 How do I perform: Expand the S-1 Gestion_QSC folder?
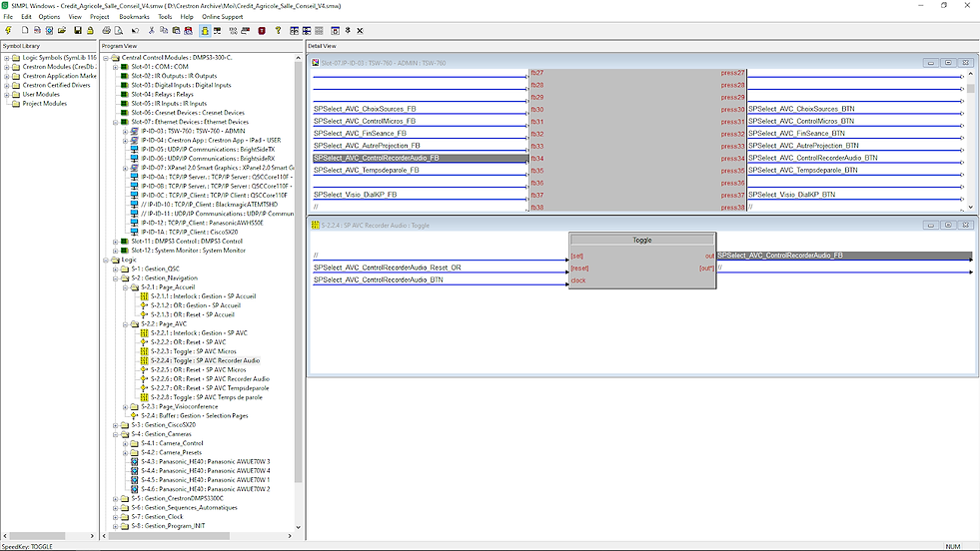click(x=116, y=269)
